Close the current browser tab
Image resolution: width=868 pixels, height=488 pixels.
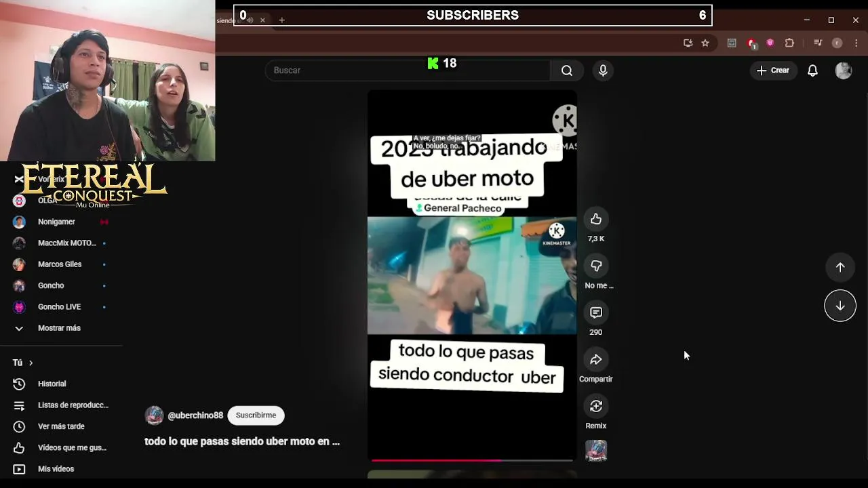coord(262,20)
